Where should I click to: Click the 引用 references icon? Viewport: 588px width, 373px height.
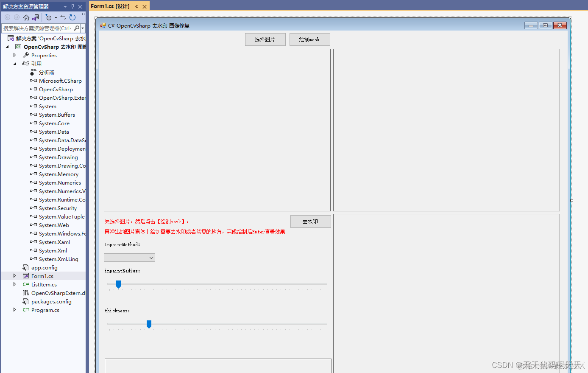click(x=26, y=64)
